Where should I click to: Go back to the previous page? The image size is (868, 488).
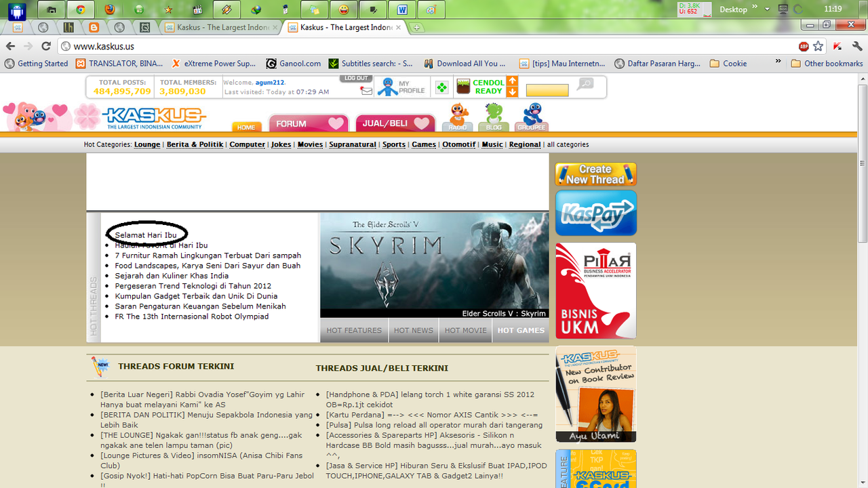[x=10, y=46]
